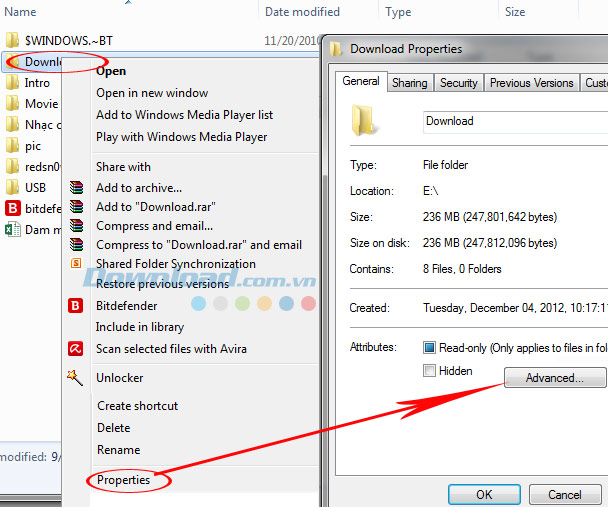Choose Scan selected files with Avira
This screenshot has width=608, height=507.
point(171,349)
